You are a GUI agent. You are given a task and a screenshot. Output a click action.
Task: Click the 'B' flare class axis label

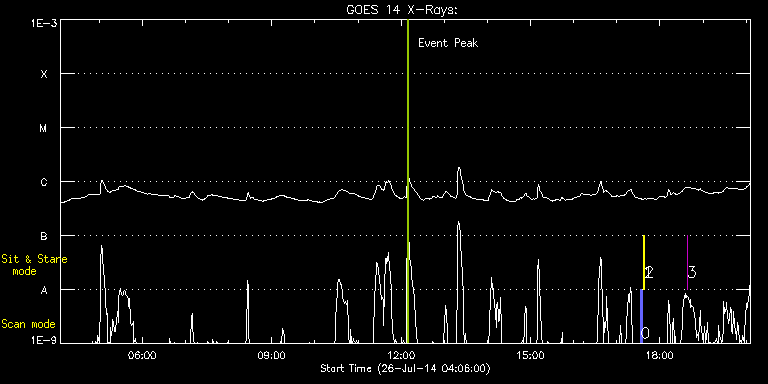pyautogui.click(x=44, y=236)
